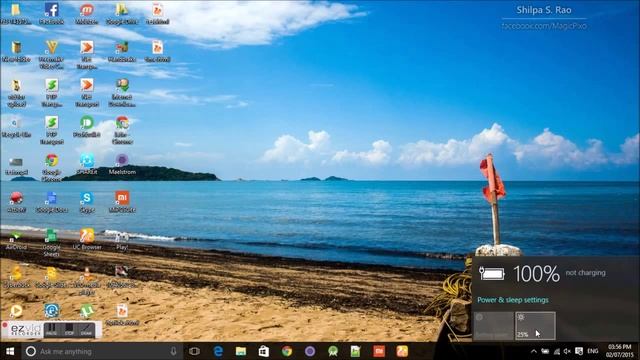Open the Windows Start menu

click(10, 351)
